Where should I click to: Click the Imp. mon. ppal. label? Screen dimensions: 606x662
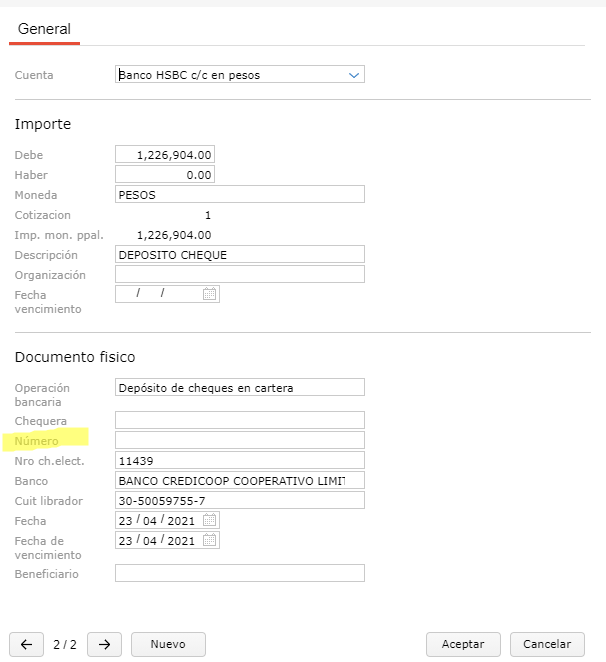coord(59,235)
